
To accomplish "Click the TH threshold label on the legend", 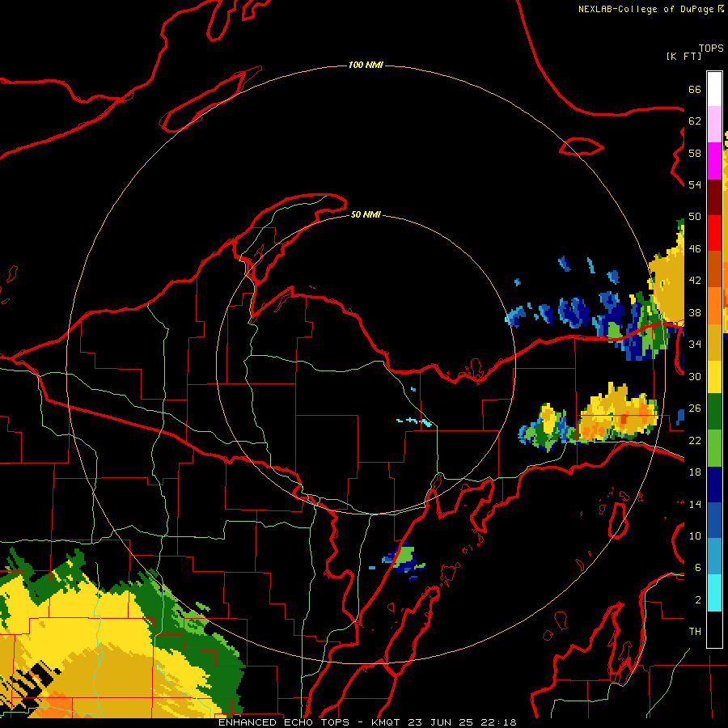I will 695,632.
